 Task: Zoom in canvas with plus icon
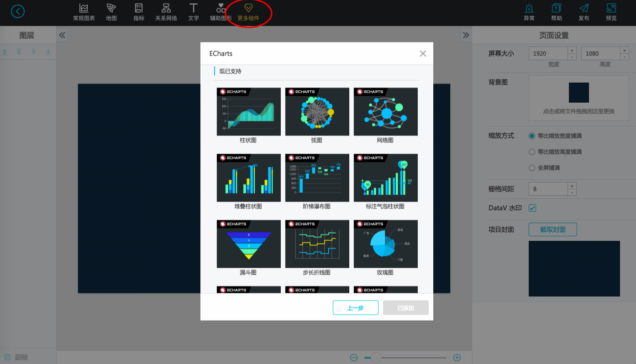tap(457, 358)
